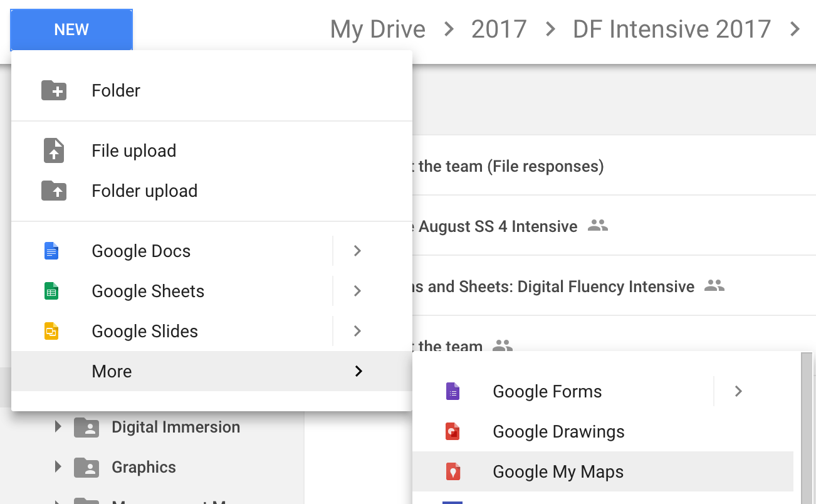The image size is (816, 504).
Task: Expand the Google Slides submenu arrow
Action: pyautogui.click(x=357, y=332)
